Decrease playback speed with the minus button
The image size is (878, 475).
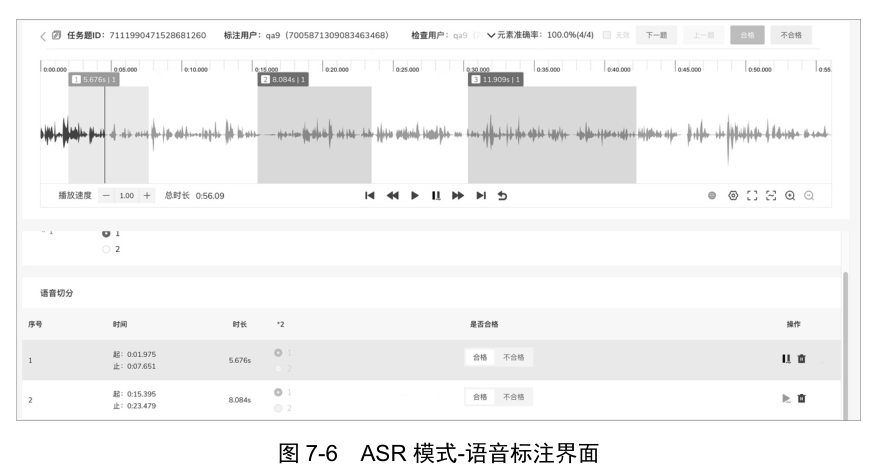106,196
